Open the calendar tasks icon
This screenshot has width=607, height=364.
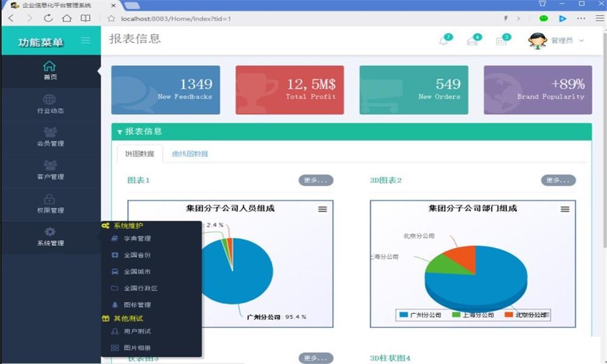(501, 41)
